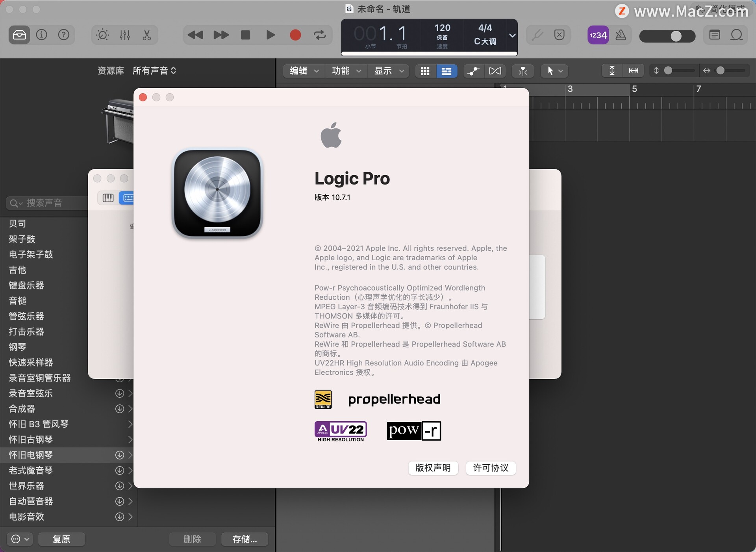Select piano keyboard view in background window
Screen dimensions: 756x552
tap(108, 198)
